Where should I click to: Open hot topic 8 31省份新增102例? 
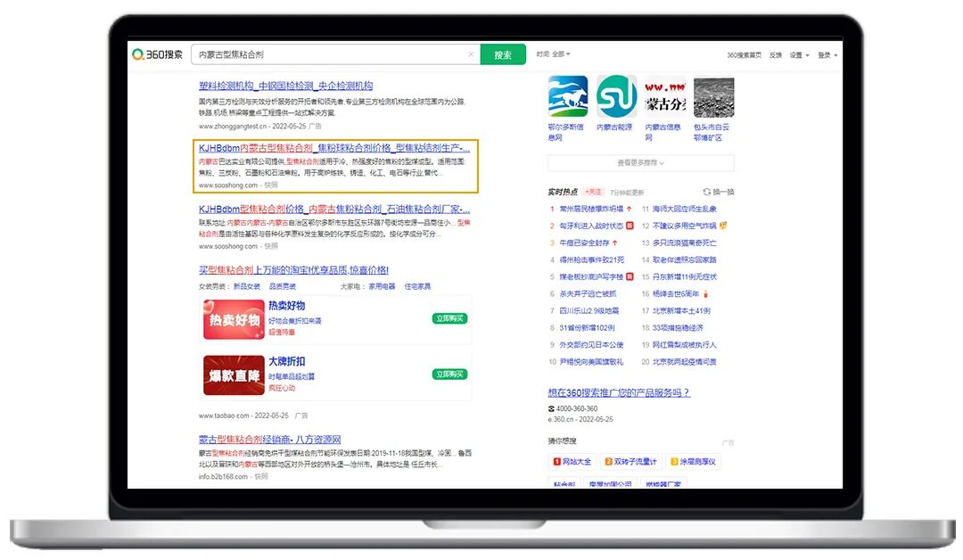[x=587, y=328]
